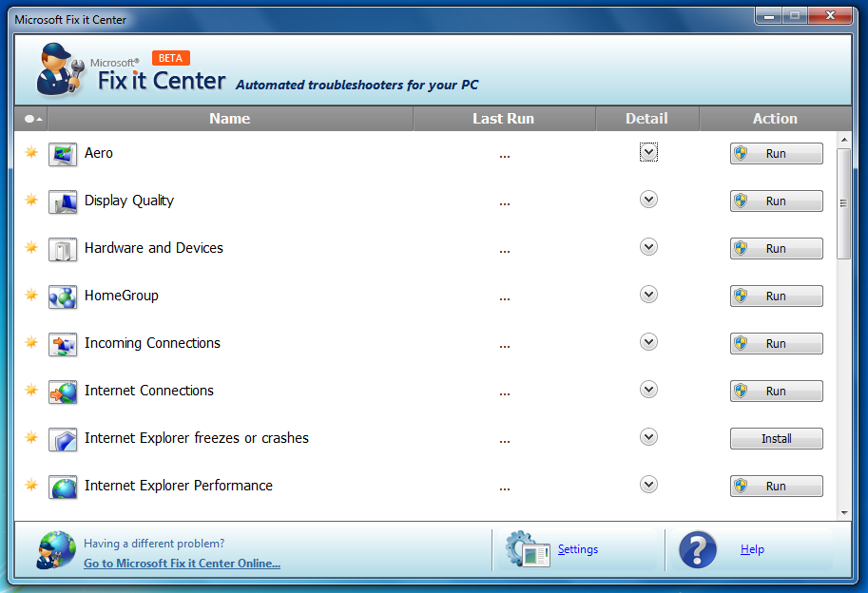Click the Internet Explorer Performance icon
This screenshot has height=593, width=868.
coord(63,487)
